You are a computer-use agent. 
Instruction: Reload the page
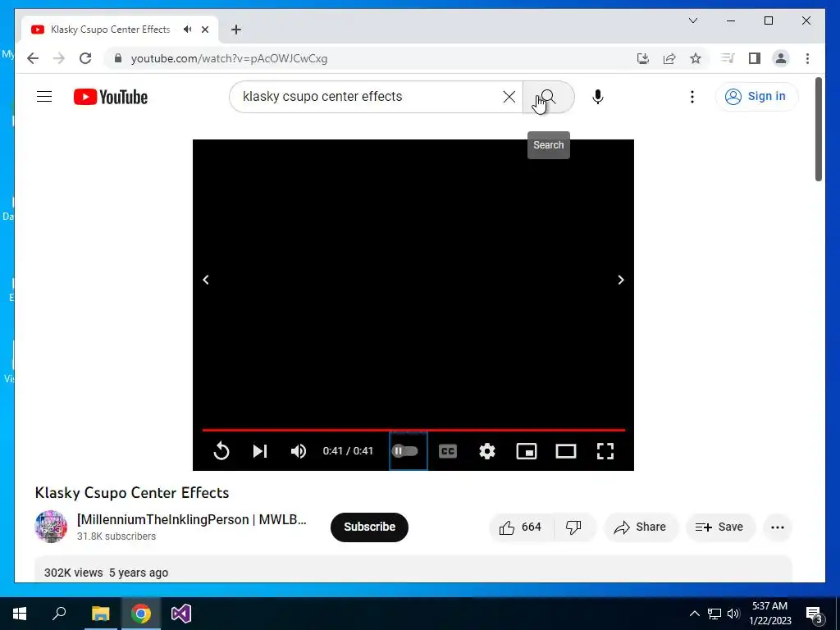(x=85, y=58)
